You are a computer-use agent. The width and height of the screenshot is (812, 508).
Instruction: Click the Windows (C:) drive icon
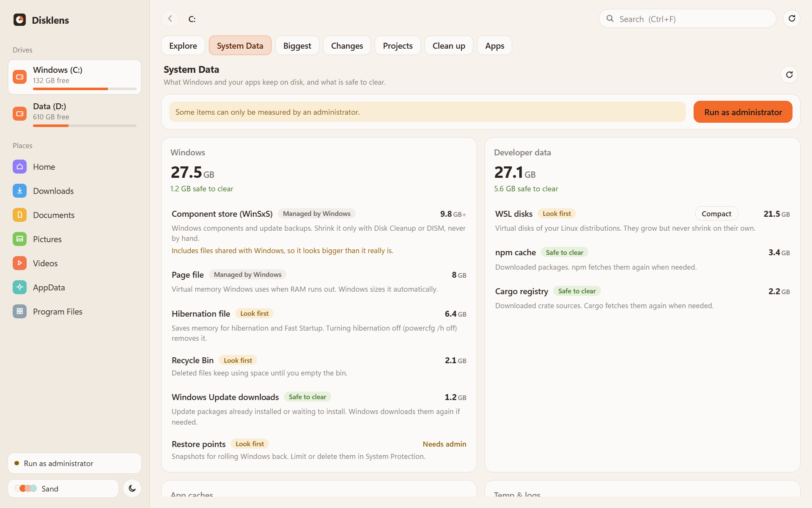click(x=19, y=77)
